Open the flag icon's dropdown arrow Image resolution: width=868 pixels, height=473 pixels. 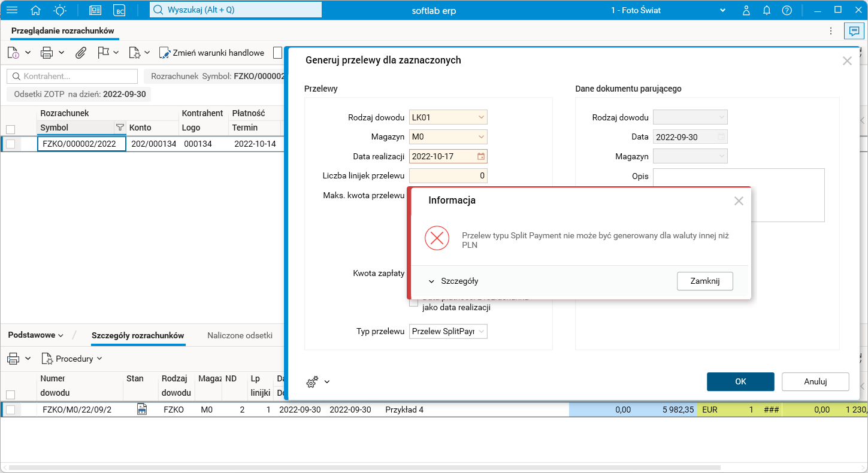116,53
